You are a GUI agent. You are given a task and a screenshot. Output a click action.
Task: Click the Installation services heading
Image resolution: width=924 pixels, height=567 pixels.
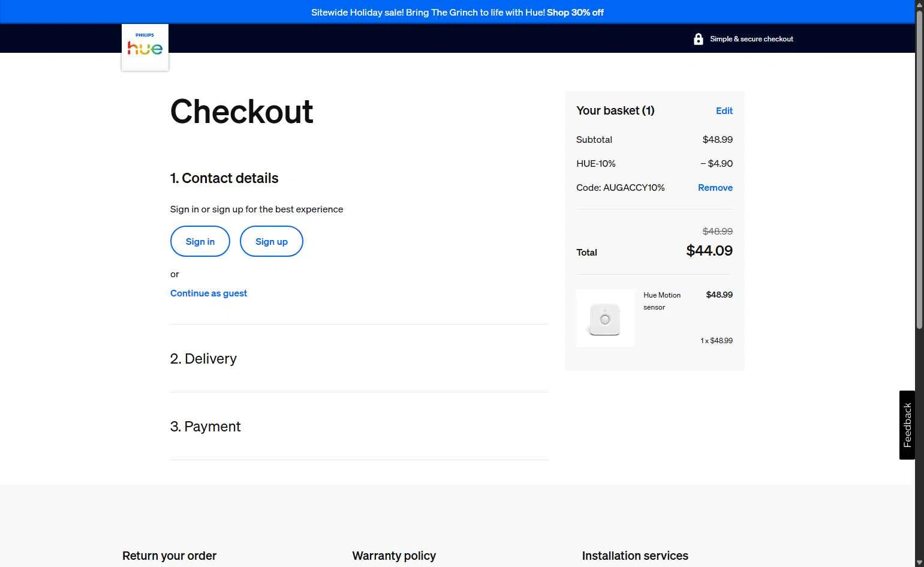coord(635,556)
